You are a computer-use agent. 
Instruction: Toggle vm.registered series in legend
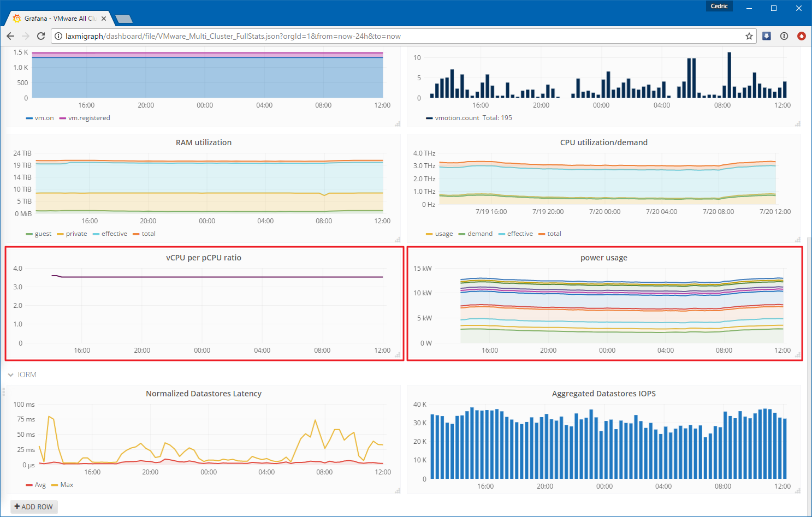85,118
